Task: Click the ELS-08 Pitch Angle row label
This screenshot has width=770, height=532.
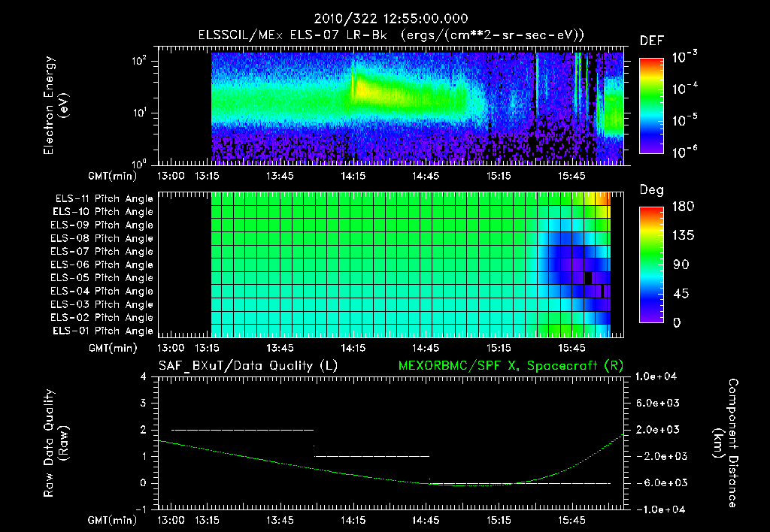Action: (102, 238)
